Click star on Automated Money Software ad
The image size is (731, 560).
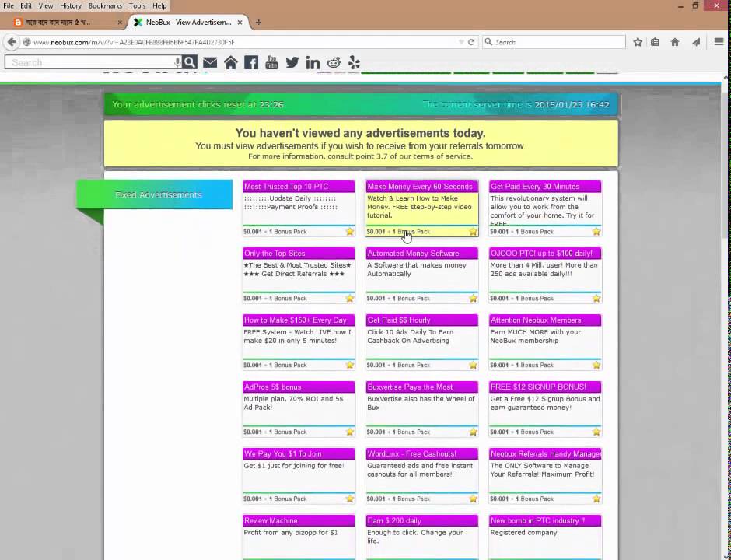coord(473,298)
